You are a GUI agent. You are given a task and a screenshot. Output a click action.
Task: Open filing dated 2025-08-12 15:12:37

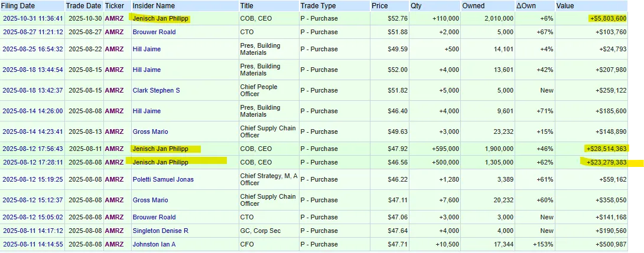coord(33,200)
